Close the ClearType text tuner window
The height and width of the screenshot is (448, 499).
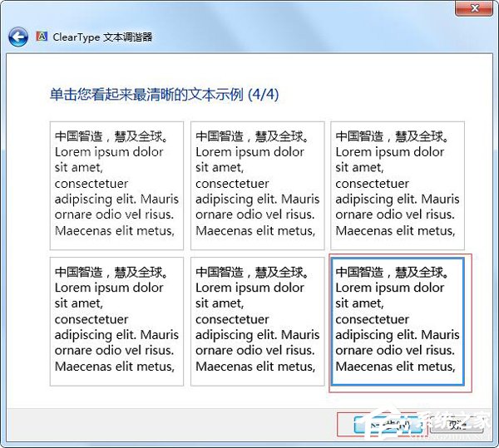point(474,8)
